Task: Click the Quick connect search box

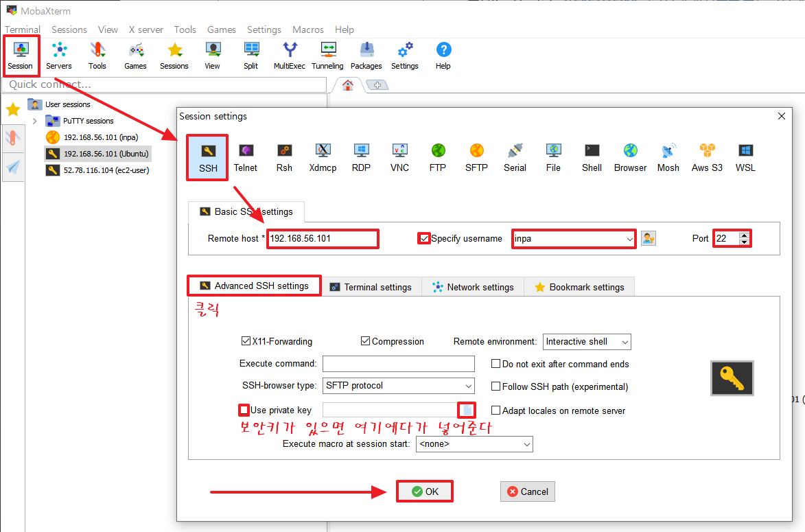Action: [164, 84]
